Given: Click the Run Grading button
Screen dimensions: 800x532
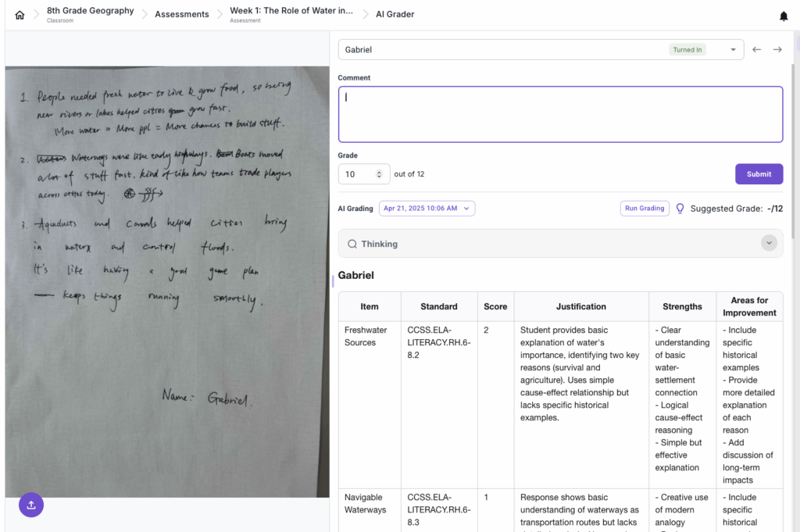Looking at the screenshot, I should point(645,209).
